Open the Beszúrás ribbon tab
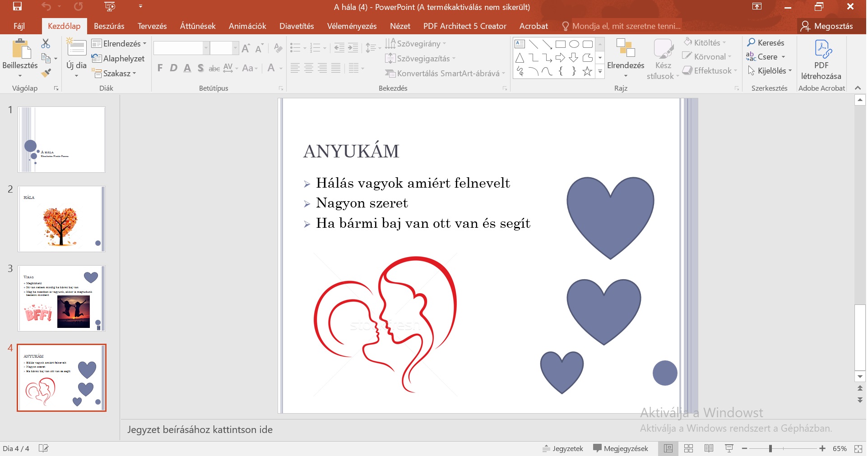The image size is (868, 456). coord(109,26)
